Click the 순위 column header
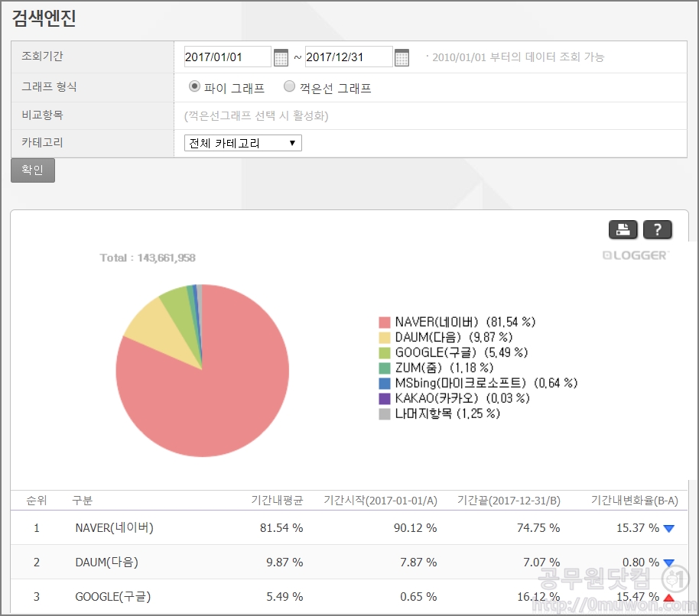The width and height of the screenshot is (699, 616). [36, 501]
